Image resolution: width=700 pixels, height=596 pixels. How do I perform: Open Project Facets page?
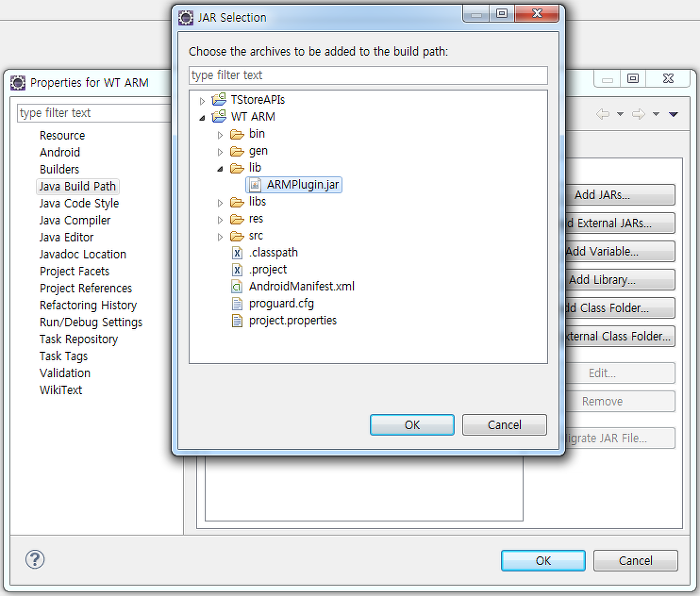coord(75,271)
